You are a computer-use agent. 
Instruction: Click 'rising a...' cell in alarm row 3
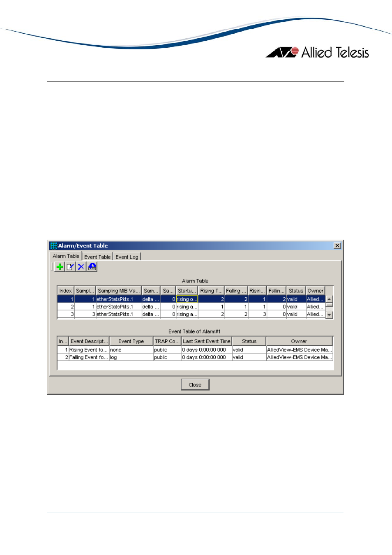coord(187,314)
